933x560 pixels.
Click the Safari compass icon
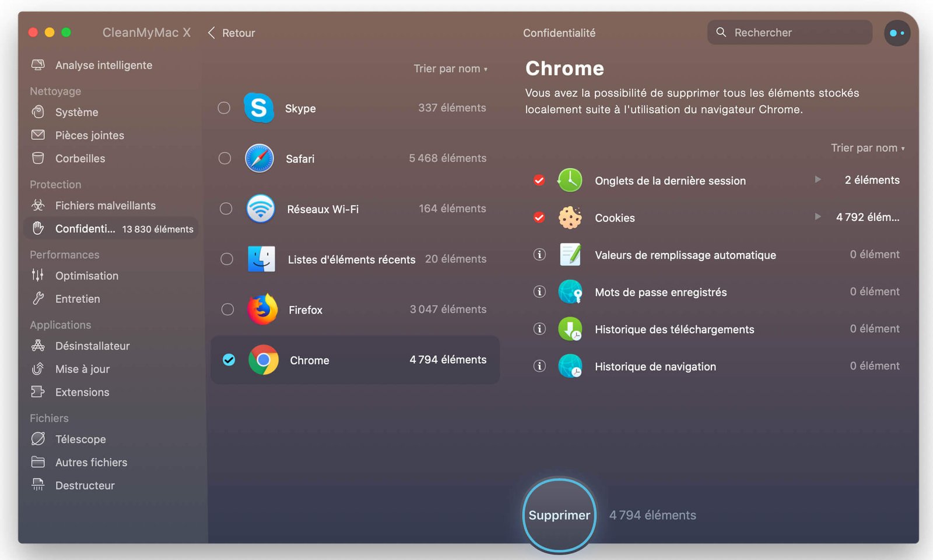(259, 159)
